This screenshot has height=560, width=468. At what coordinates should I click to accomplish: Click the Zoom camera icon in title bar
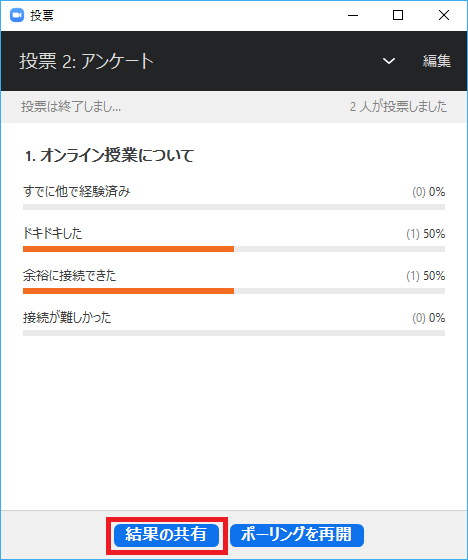16,15
